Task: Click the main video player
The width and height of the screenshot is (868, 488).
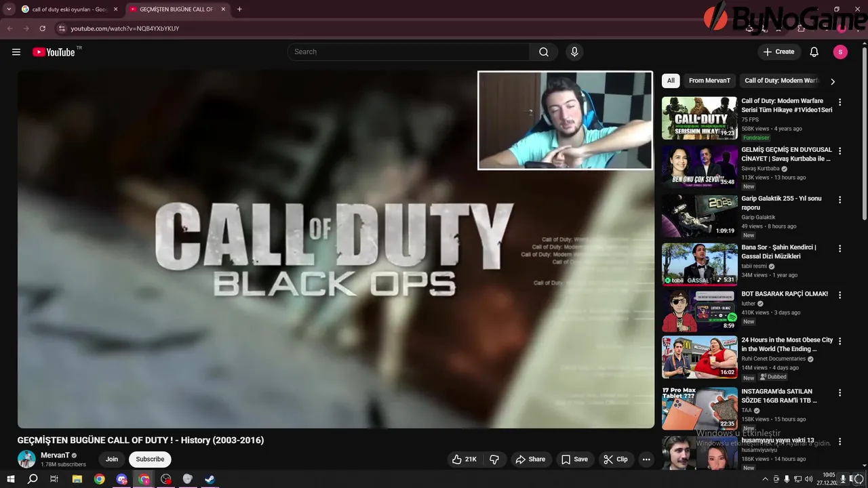Action: [336, 249]
